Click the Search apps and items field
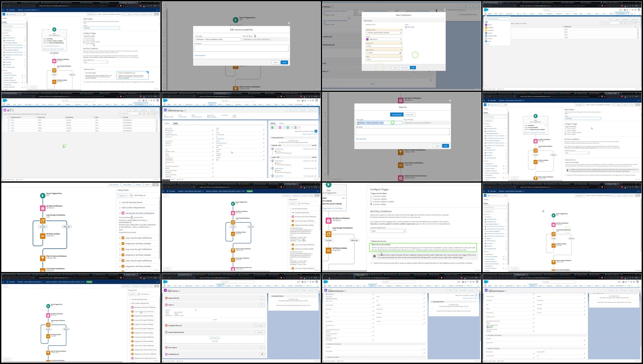The image size is (643, 364). [497, 19]
